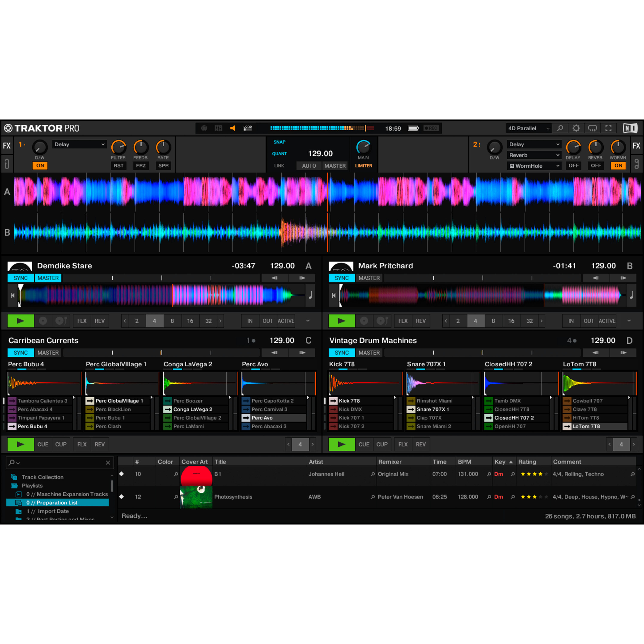Image resolution: width=644 pixels, height=644 pixels.
Task: Play Deck A
Action: 21,321
